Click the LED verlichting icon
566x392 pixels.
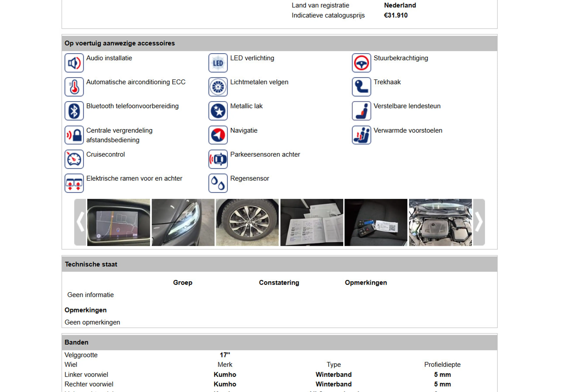218,63
